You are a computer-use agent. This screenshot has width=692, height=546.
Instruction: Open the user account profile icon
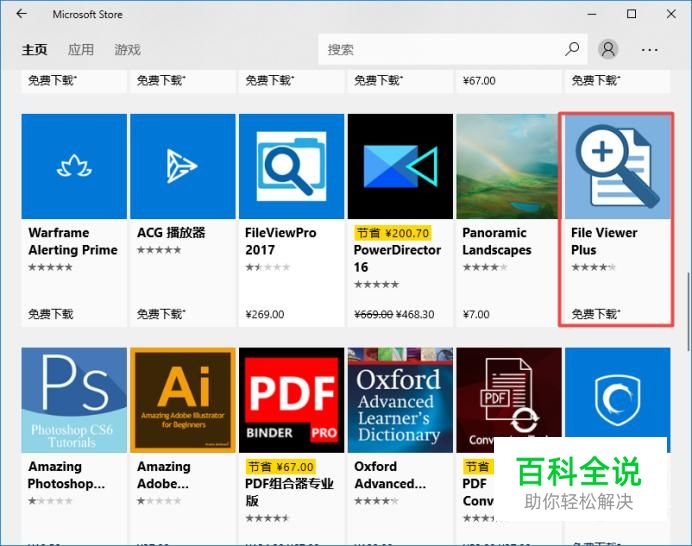pos(608,49)
